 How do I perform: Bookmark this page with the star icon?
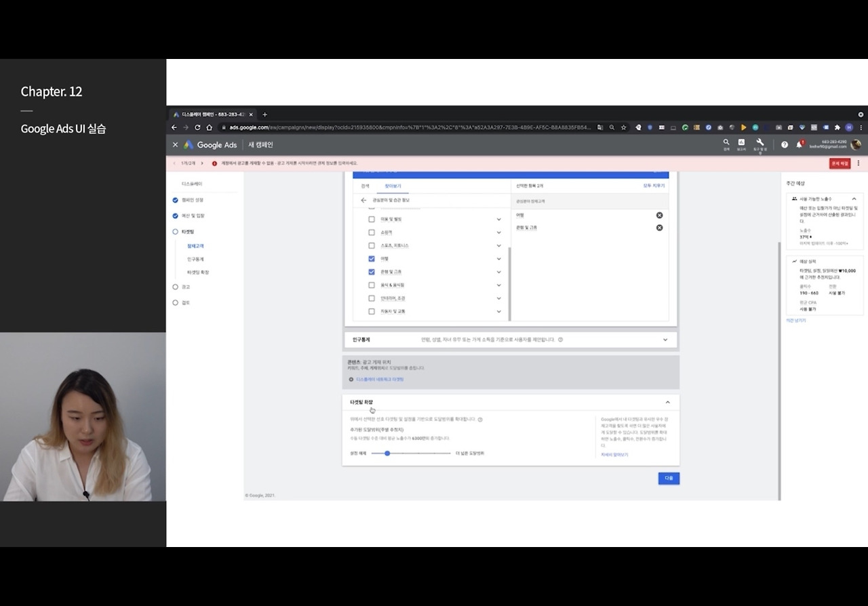(623, 127)
